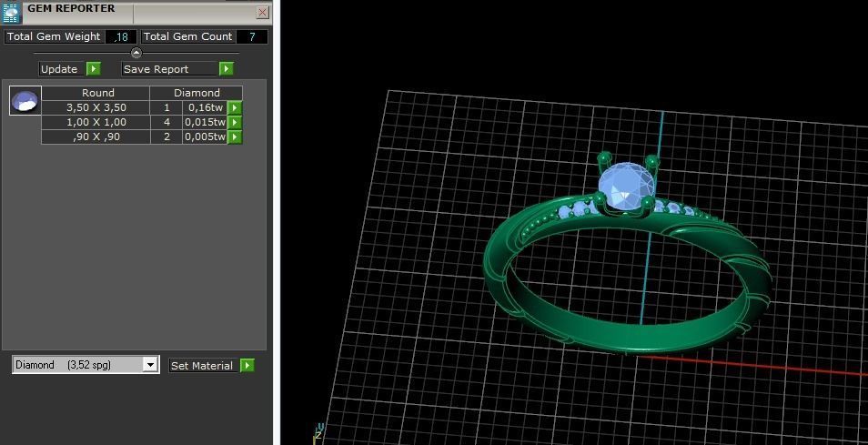Screen dimensions: 868x445
Task: Click the Set Material label button
Action: click(203, 365)
